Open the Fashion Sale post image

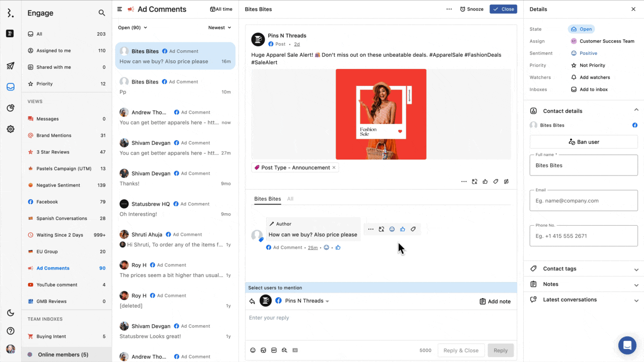tap(381, 114)
